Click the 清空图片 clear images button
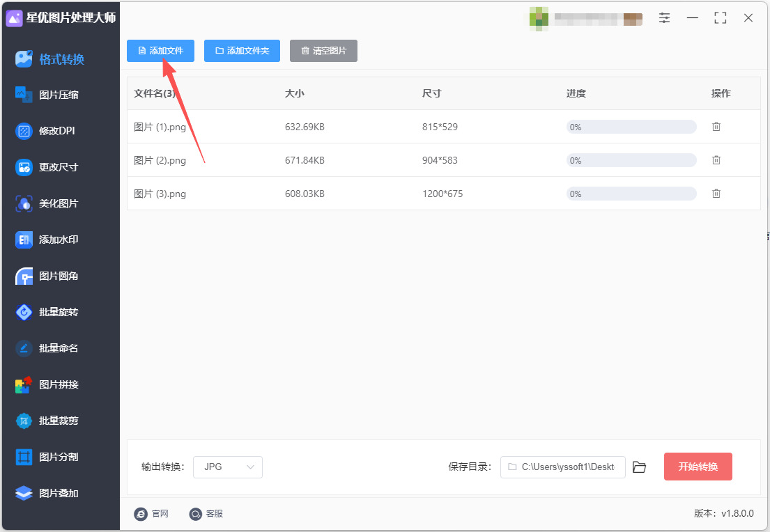The width and height of the screenshot is (770, 532). point(323,51)
